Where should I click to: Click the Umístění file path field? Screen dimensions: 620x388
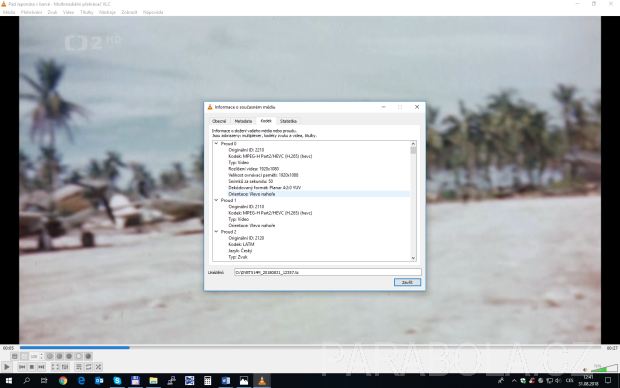tap(328, 272)
